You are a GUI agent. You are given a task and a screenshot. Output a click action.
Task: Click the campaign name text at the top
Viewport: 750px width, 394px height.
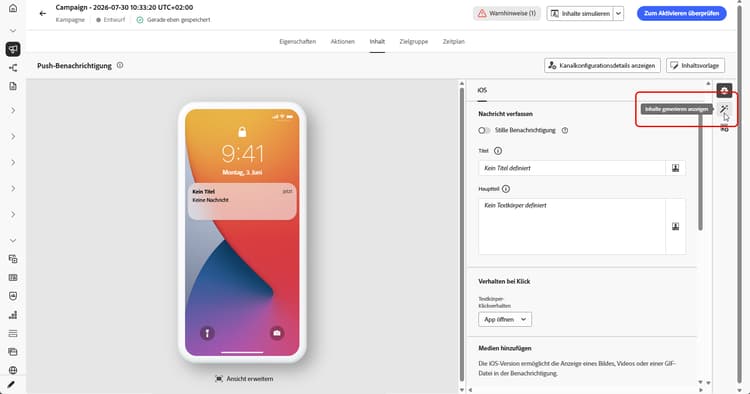[x=124, y=8]
